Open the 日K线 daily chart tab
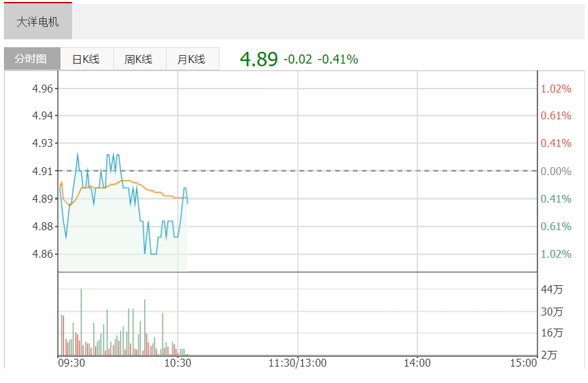 click(87, 59)
